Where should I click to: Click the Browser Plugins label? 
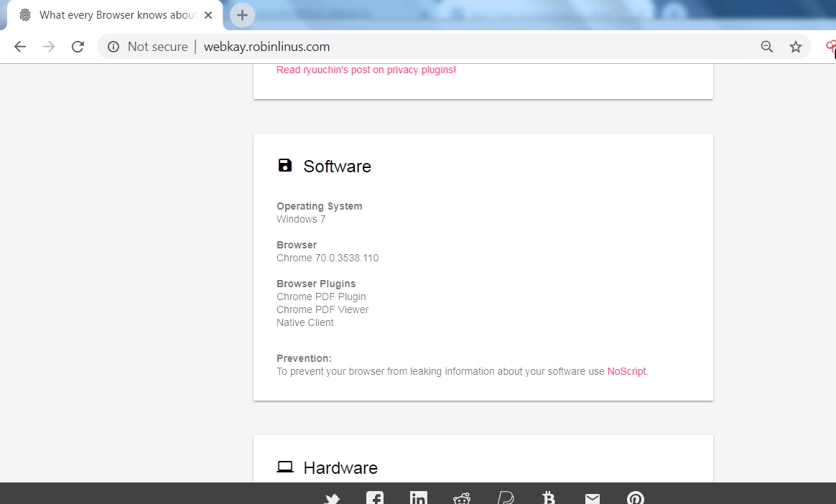coord(315,284)
